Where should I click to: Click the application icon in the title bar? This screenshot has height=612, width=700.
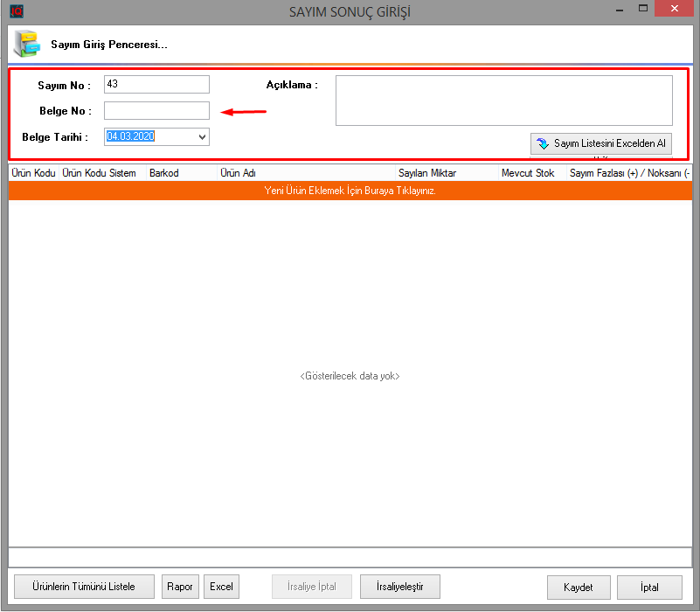16,11
